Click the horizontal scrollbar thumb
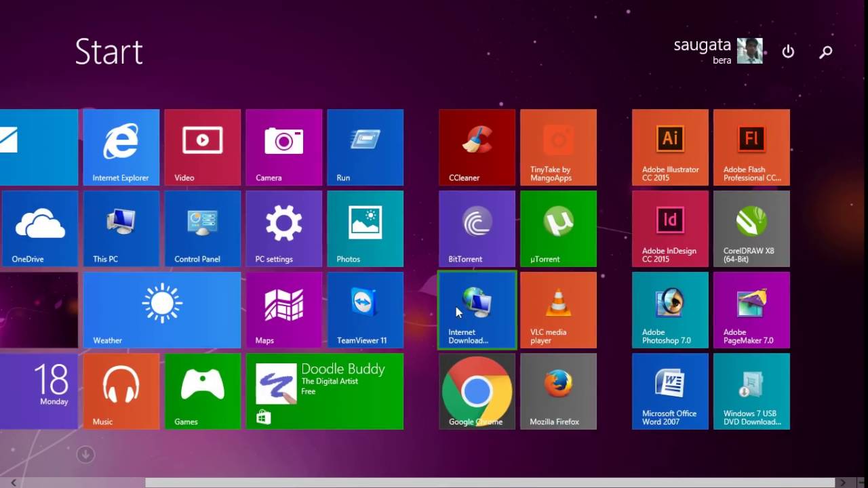This screenshot has width=868, height=488. (x=490, y=483)
